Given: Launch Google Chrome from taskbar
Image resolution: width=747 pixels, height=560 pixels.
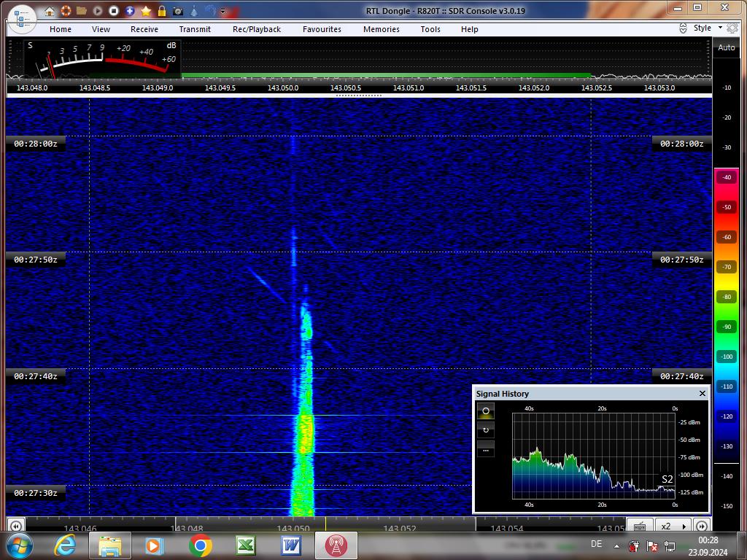Looking at the screenshot, I should 200,545.
